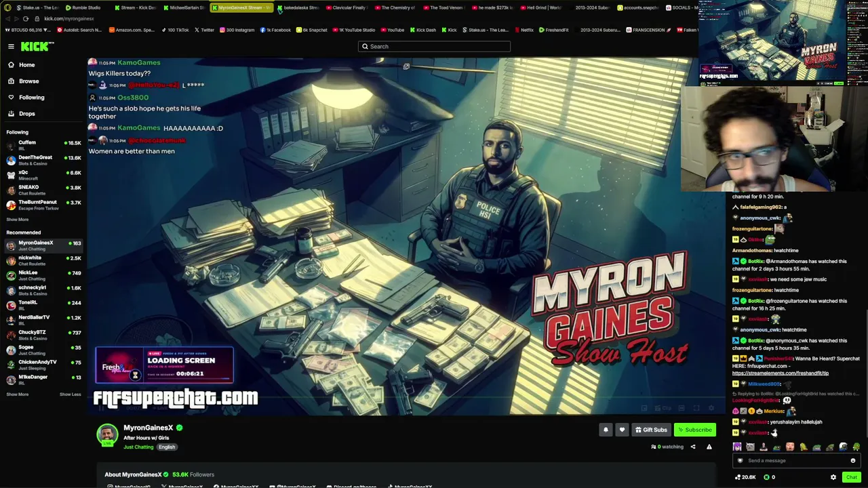Click the Send a message chat input
Viewport: 868px width, 488px height.
tap(795, 461)
